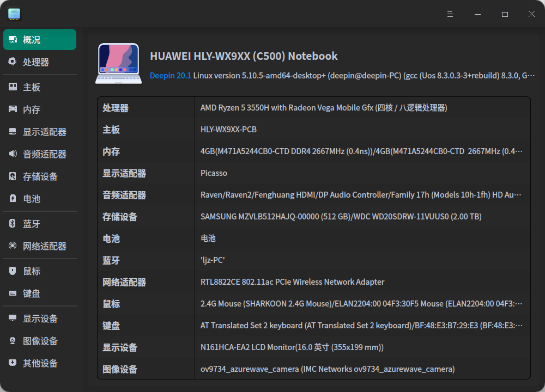
Task: Click the 内存 row label in table
Action: tap(111, 152)
